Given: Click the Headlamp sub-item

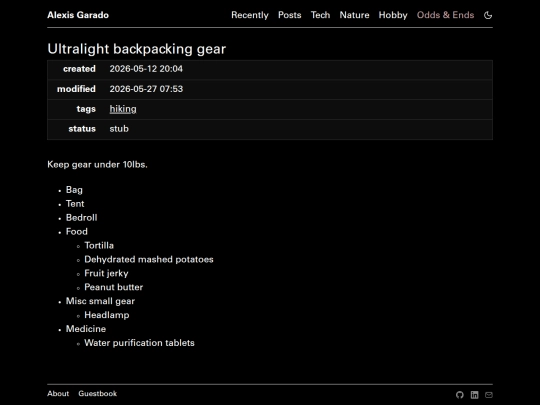Looking at the screenshot, I should (x=107, y=315).
